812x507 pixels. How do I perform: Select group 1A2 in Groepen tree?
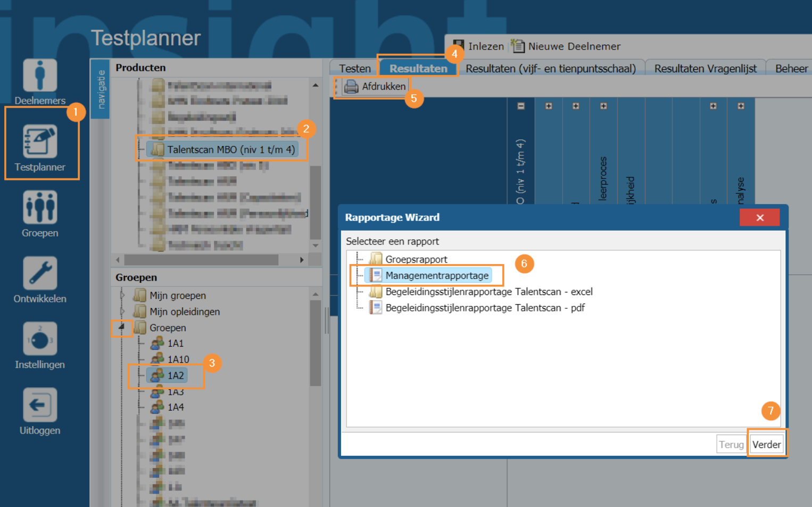pyautogui.click(x=175, y=375)
